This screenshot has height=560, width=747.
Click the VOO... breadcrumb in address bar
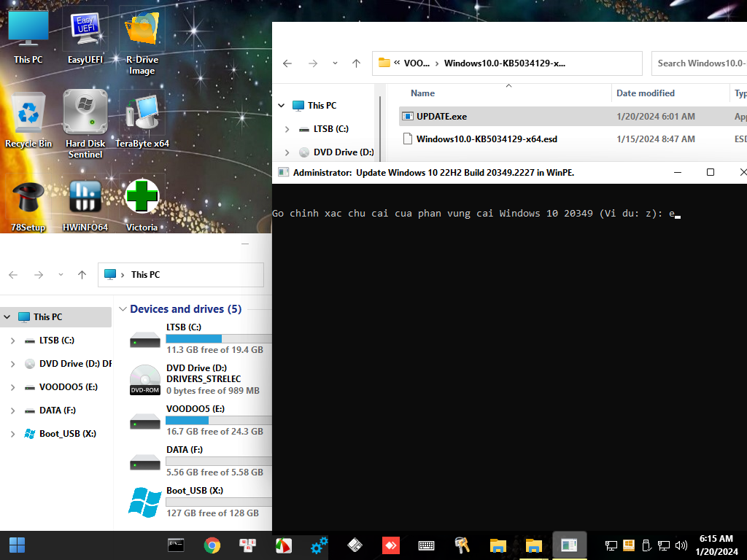[417, 63]
